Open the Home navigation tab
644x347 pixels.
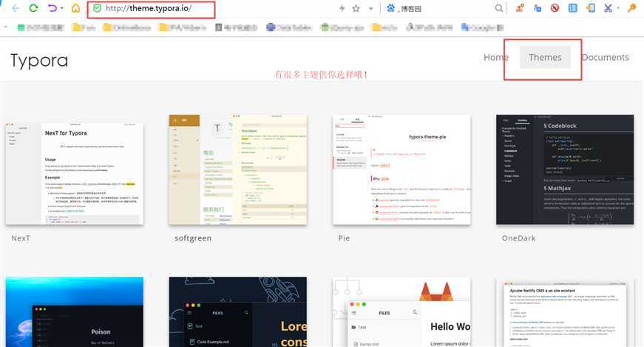[x=495, y=57]
